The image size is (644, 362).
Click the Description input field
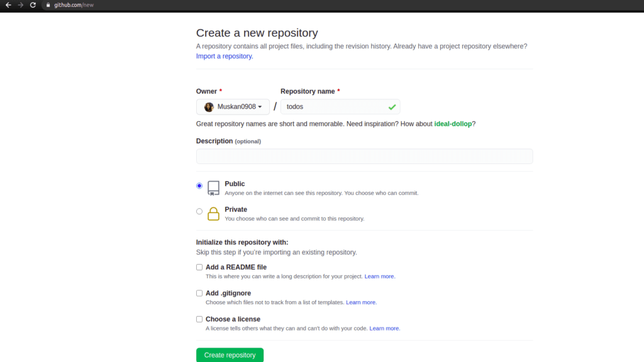(x=364, y=156)
